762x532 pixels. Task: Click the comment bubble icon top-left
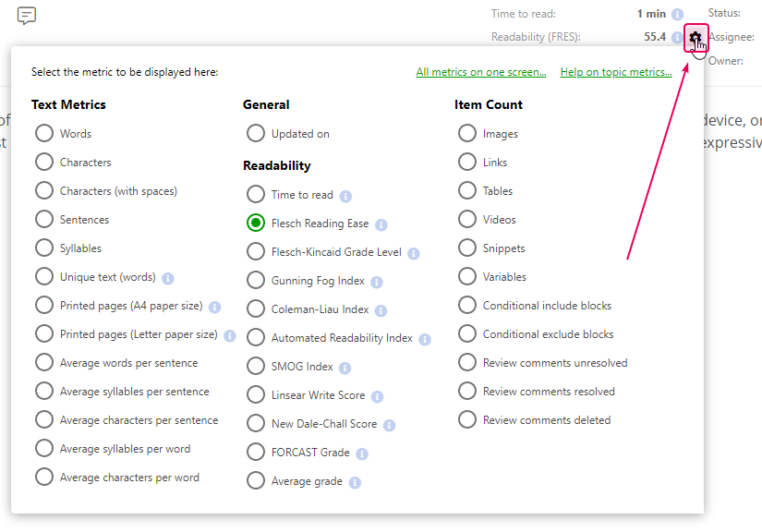(x=26, y=16)
